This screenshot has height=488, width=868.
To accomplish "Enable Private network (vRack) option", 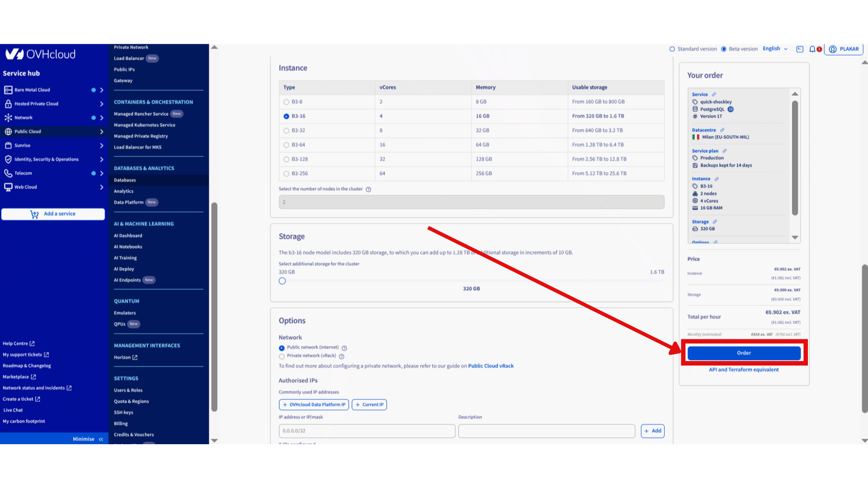I will pos(282,356).
